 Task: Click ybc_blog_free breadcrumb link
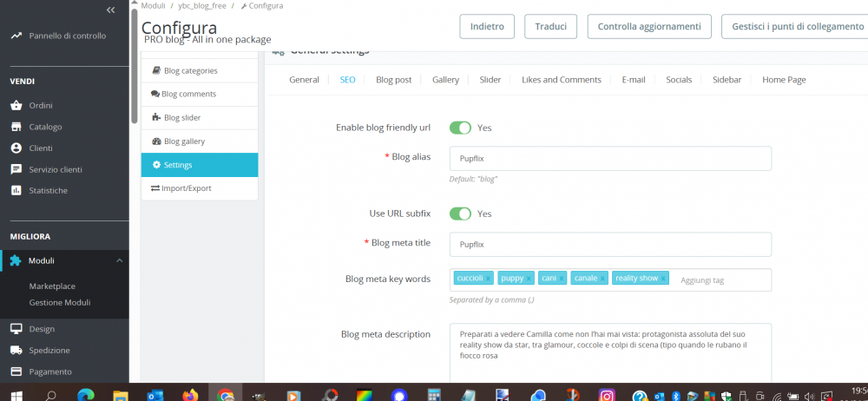click(202, 5)
